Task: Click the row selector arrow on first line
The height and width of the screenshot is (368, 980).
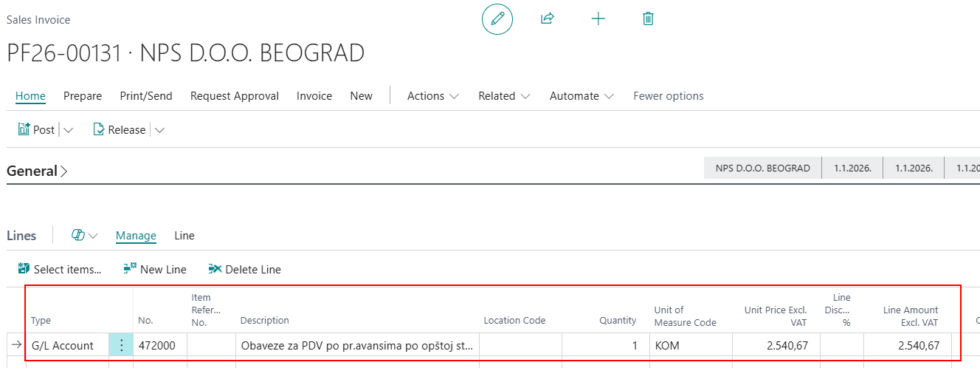Action: pyautogui.click(x=17, y=345)
